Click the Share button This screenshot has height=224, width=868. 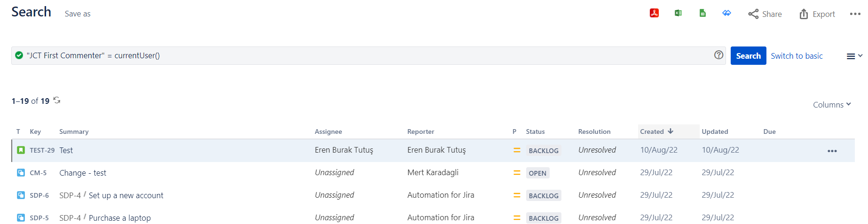click(x=765, y=14)
